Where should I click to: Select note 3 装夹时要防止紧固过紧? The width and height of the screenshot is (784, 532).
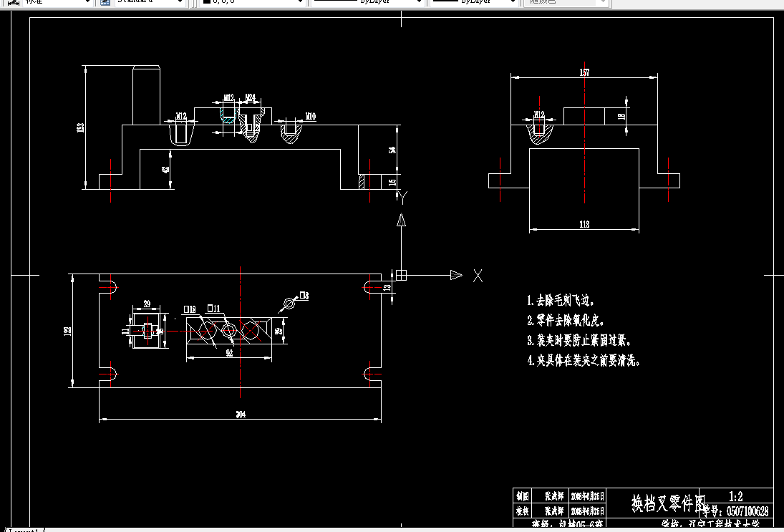pos(579,341)
